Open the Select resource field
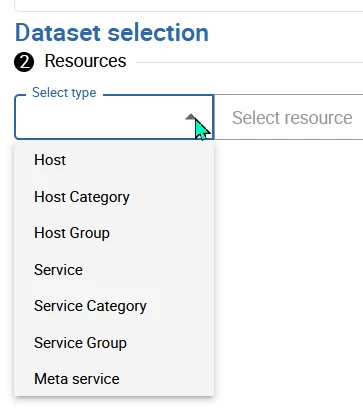The width and height of the screenshot is (363, 408). pyautogui.click(x=288, y=117)
